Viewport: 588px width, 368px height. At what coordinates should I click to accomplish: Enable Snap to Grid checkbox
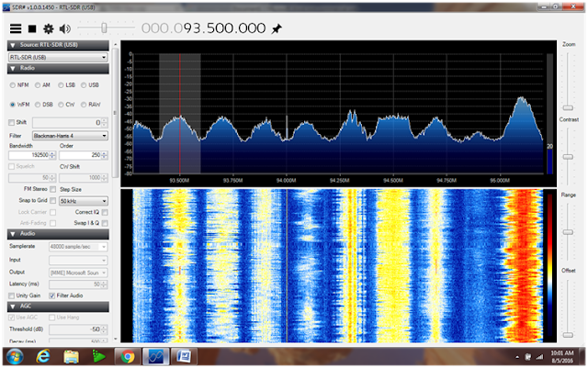[53, 201]
